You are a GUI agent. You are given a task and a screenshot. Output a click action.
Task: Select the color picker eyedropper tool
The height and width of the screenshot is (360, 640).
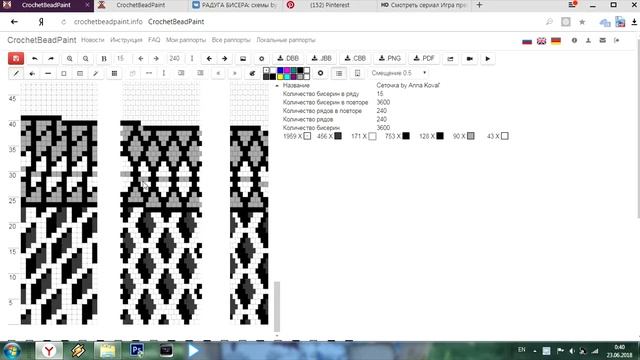point(96,73)
